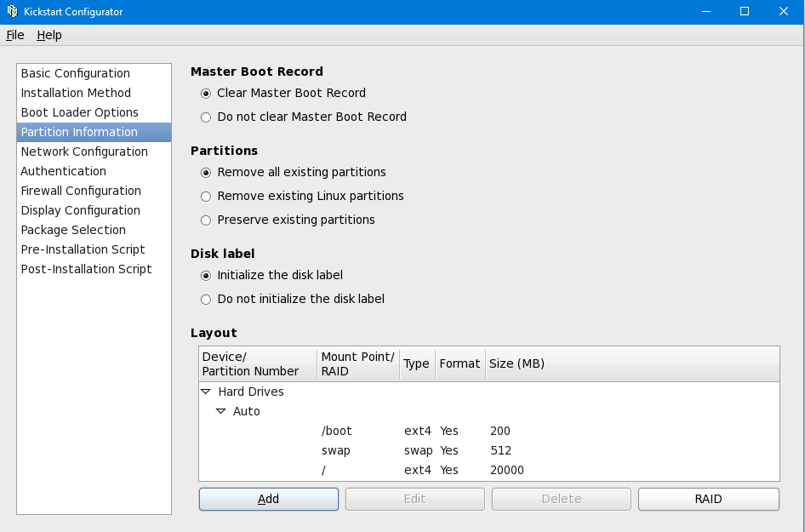
Task: Go to Basic Configuration section
Action: [x=76, y=74]
